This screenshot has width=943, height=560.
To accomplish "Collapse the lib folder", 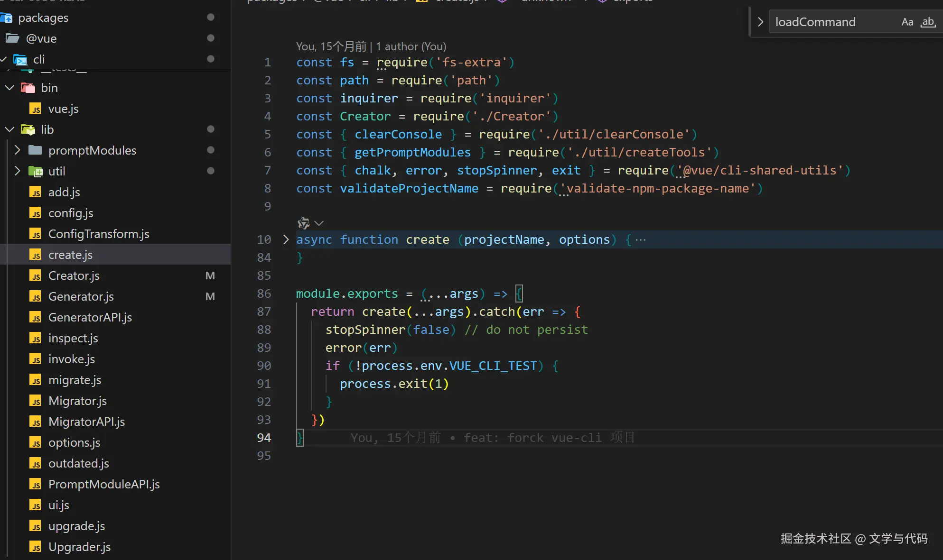I will pos(9,129).
